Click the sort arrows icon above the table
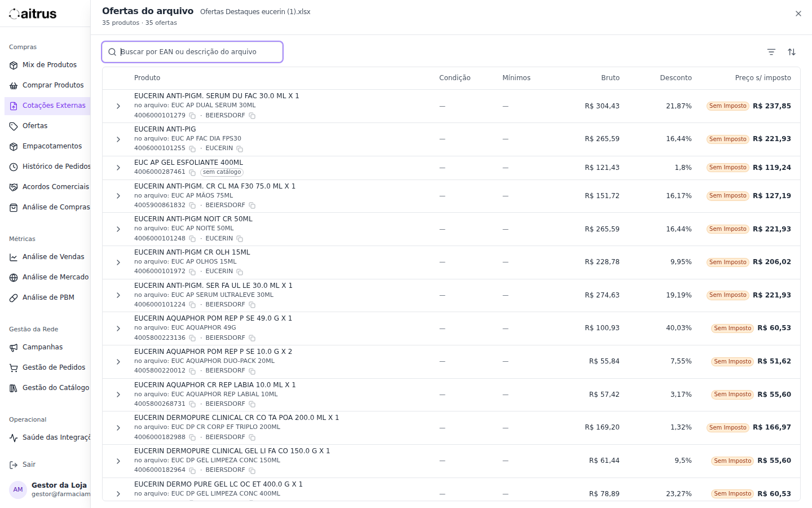Image resolution: width=812 pixels, height=508 pixels. [x=792, y=52]
